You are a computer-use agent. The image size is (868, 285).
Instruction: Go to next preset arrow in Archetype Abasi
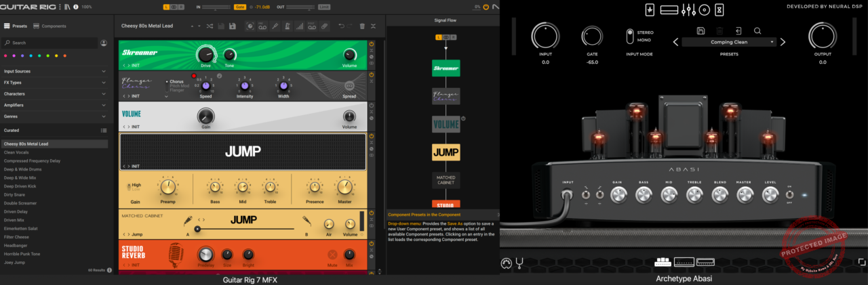(783, 42)
